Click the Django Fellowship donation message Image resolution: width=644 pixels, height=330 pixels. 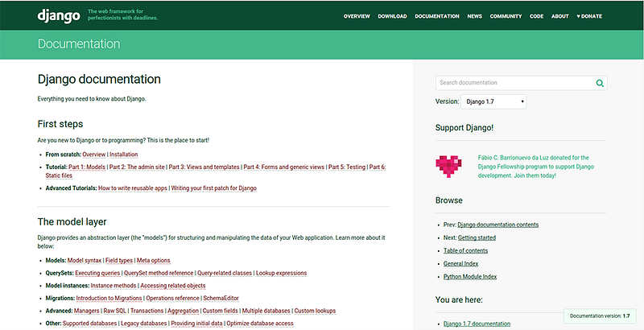pyautogui.click(x=536, y=167)
